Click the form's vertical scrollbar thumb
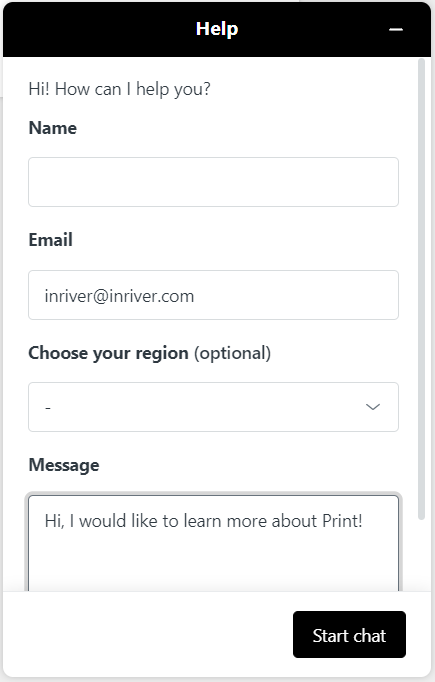The width and height of the screenshot is (435, 682). click(421, 289)
